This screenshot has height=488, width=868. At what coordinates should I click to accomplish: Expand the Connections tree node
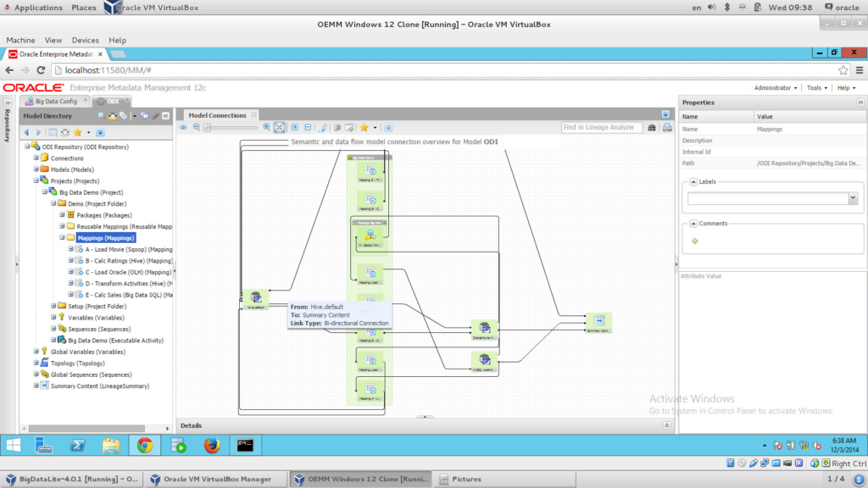(36, 158)
